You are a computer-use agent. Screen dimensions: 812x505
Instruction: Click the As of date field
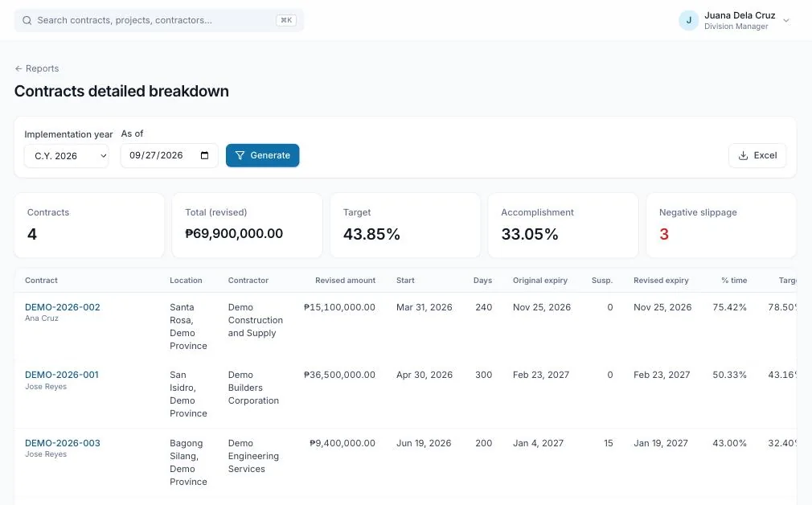pyautogui.click(x=170, y=155)
